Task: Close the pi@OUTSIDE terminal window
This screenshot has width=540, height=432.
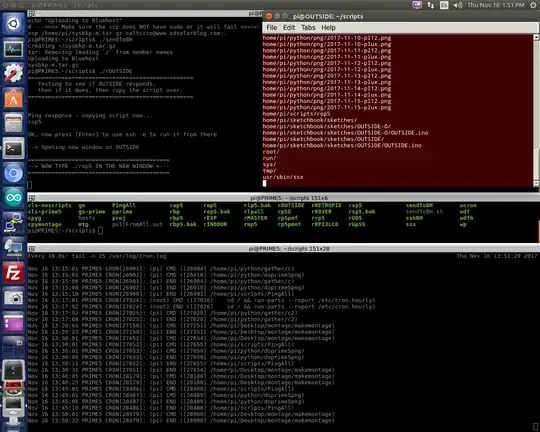Action: coord(269,16)
